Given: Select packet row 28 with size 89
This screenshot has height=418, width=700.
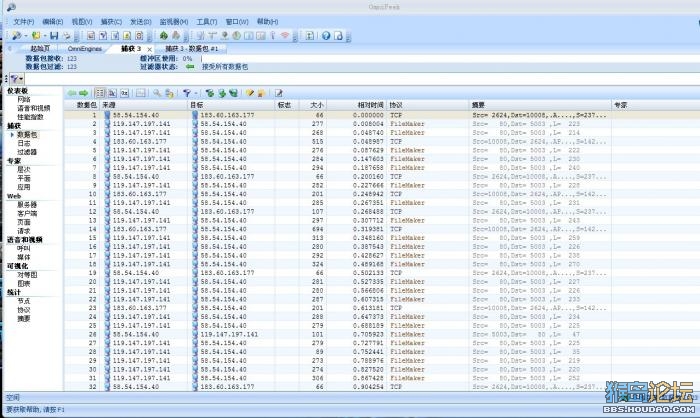Looking at the screenshot, I should 381,351.
